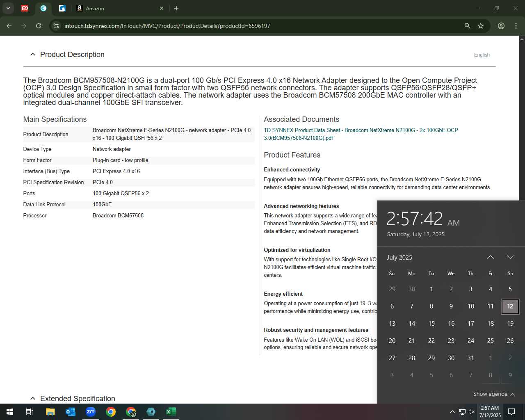
Task: Click the July 2025 calendar header
Action: (x=399, y=257)
